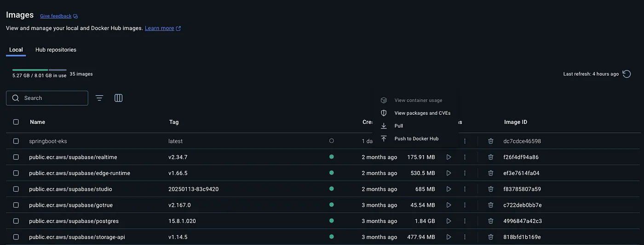Screen dimensions: 644x245
Task: Click the refresh images icon
Action: (626, 74)
